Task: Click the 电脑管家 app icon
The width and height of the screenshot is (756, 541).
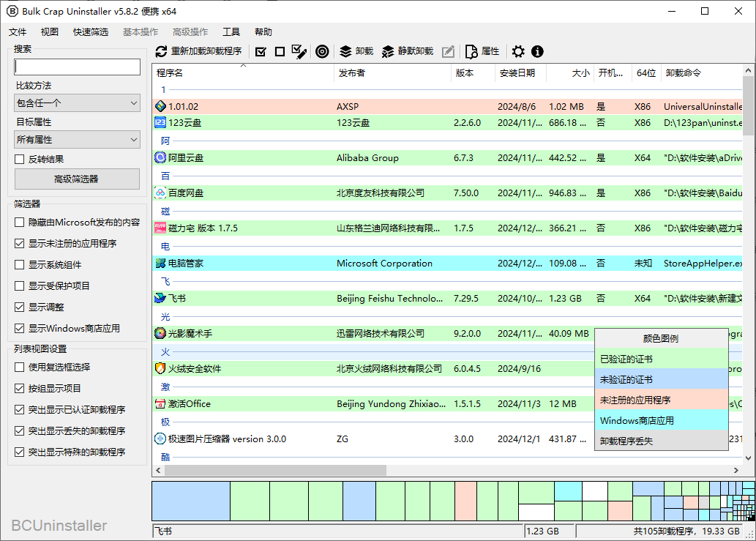Action: click(160, 264)
